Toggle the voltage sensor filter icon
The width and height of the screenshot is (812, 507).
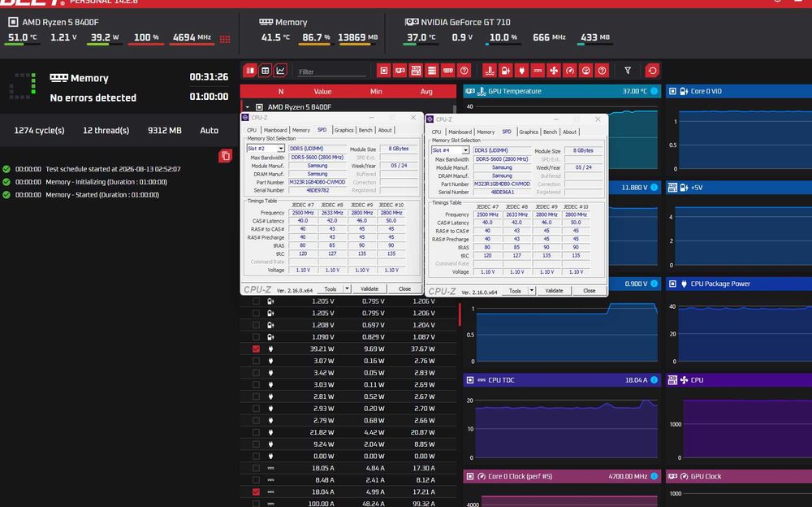[505, 71]
